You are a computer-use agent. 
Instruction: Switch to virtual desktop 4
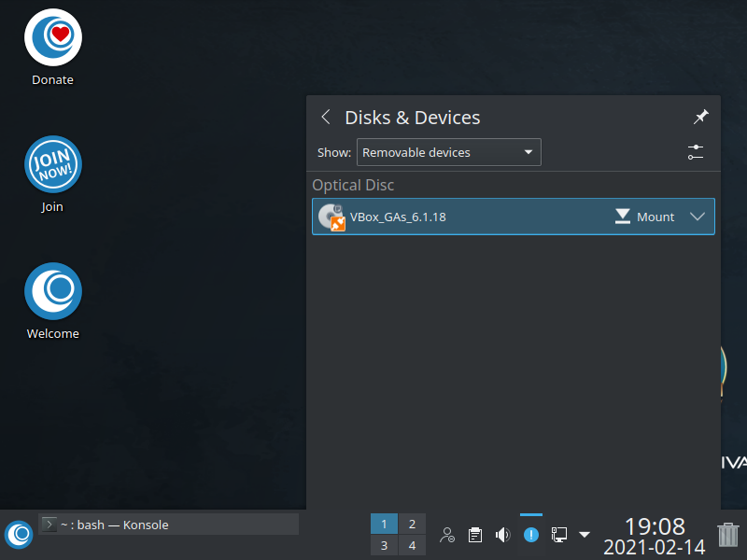click(x=412, y=545)
